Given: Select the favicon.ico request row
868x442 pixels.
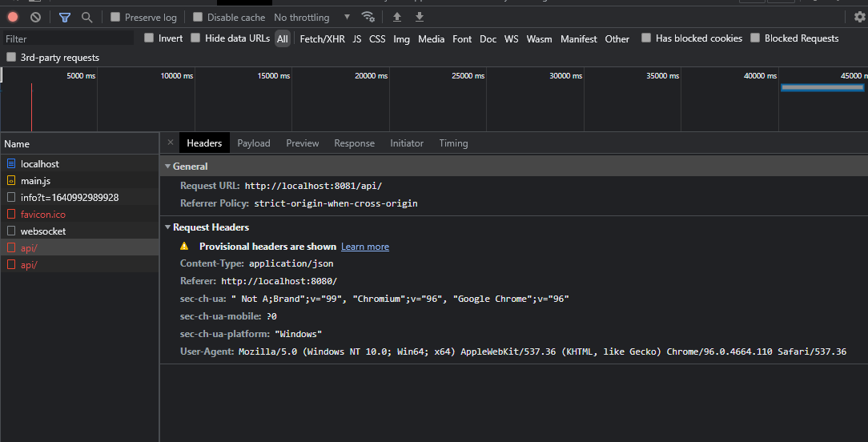Looking at the screenshot, I should [x=80, y=214].
